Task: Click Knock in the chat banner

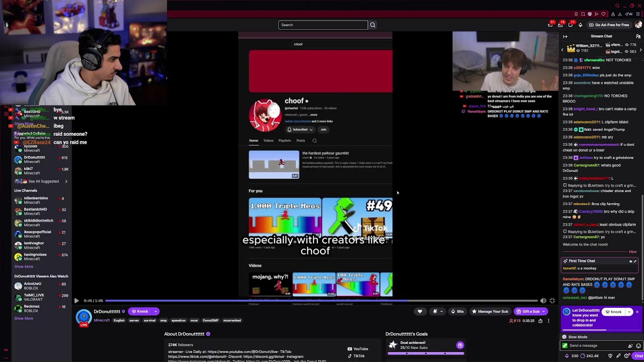Action: pos(614,312)
